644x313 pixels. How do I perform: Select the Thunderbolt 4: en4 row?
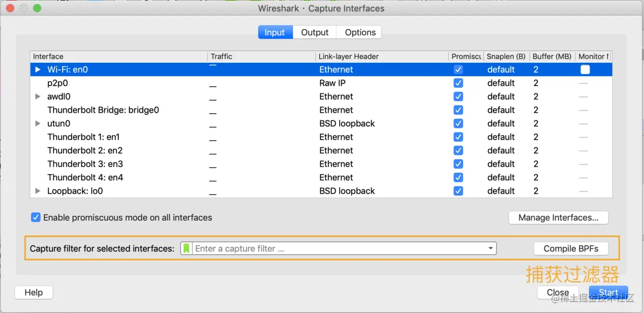321,178
